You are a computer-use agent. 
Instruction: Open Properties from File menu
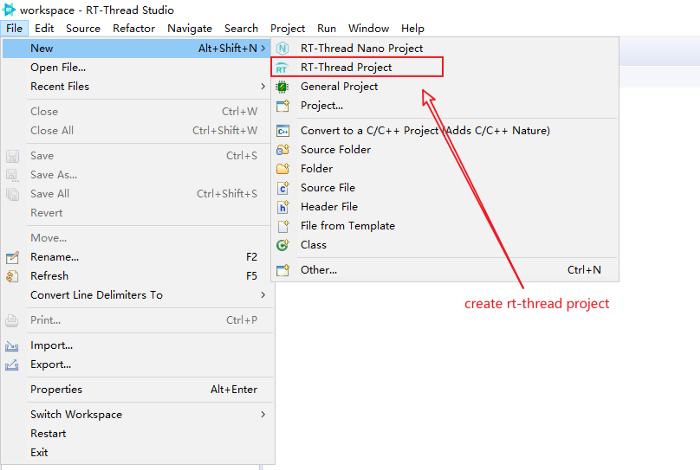pos(138,390)
